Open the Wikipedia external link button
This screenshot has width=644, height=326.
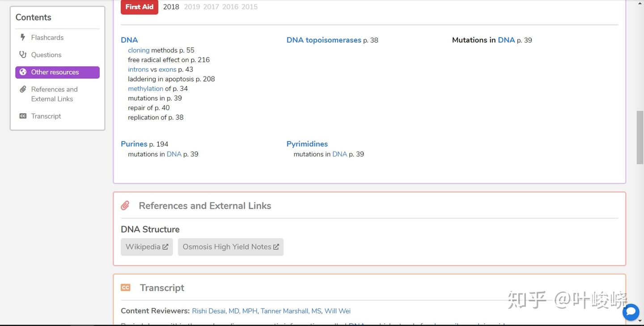pos(147,247)
